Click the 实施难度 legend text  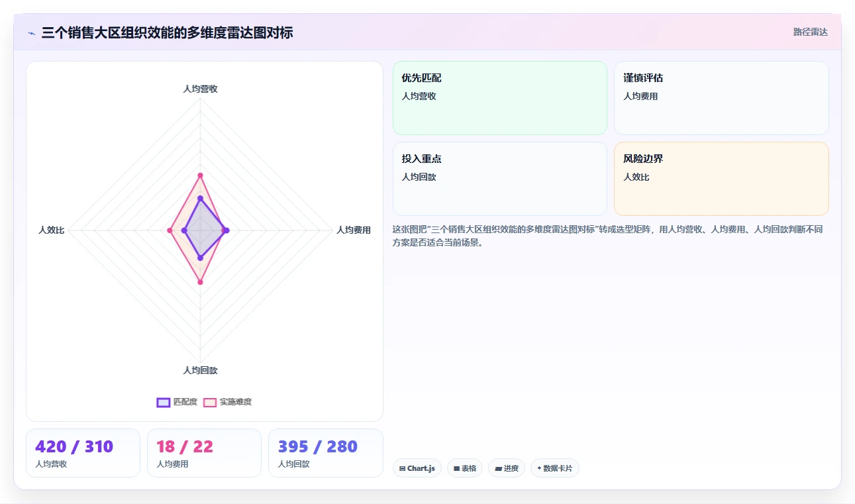(236, 402)
